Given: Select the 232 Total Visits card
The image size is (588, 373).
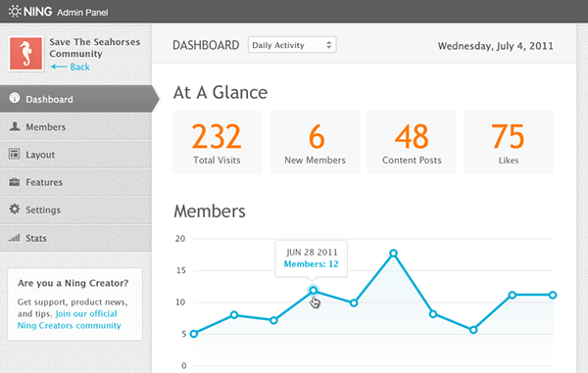Looking at the screenshot, I should pyautogui.click(x=218, y=142).
